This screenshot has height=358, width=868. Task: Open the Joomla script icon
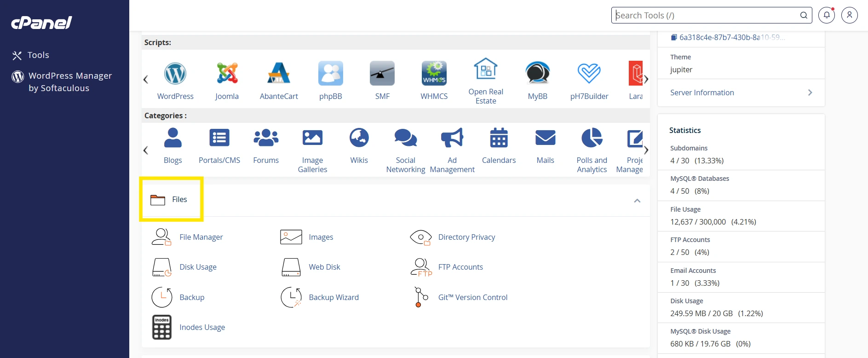227,74
